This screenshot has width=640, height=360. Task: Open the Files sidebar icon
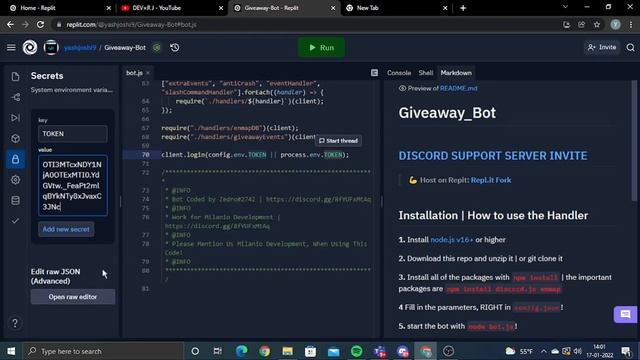coord(16,76)
